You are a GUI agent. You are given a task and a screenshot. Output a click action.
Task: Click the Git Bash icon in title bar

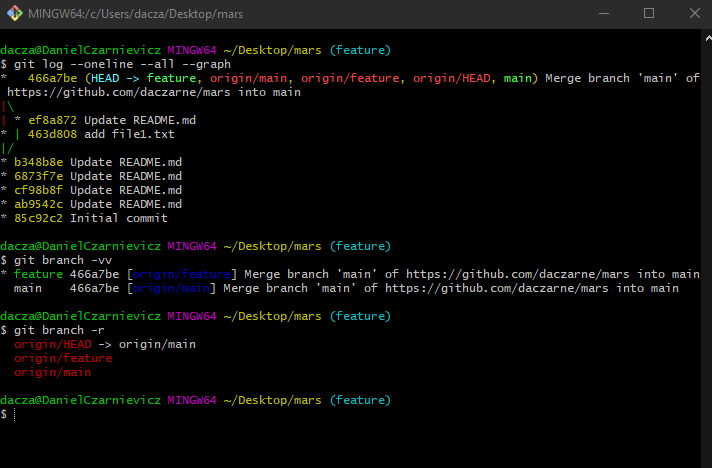click(13, 14)
